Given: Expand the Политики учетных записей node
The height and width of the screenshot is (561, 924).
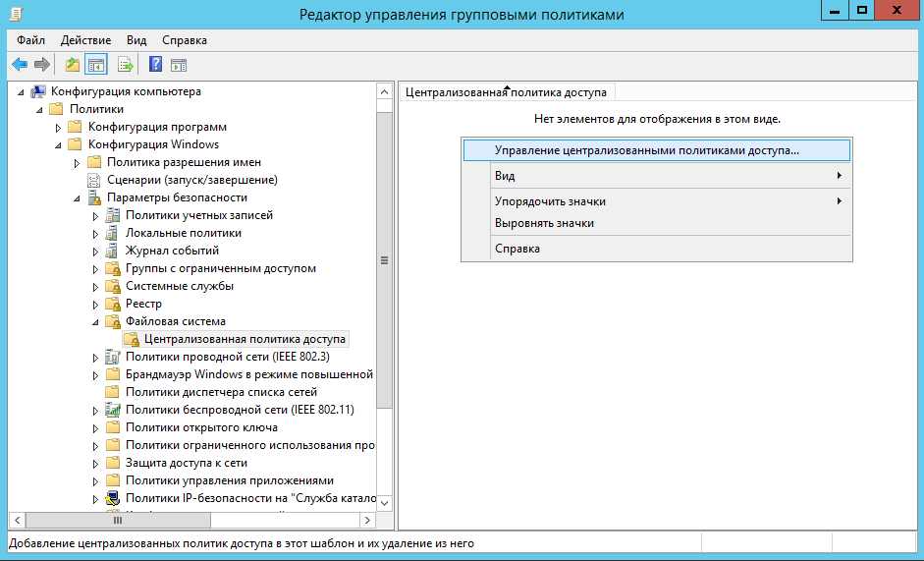Looking at the screenshot, I should coord(95,216).
